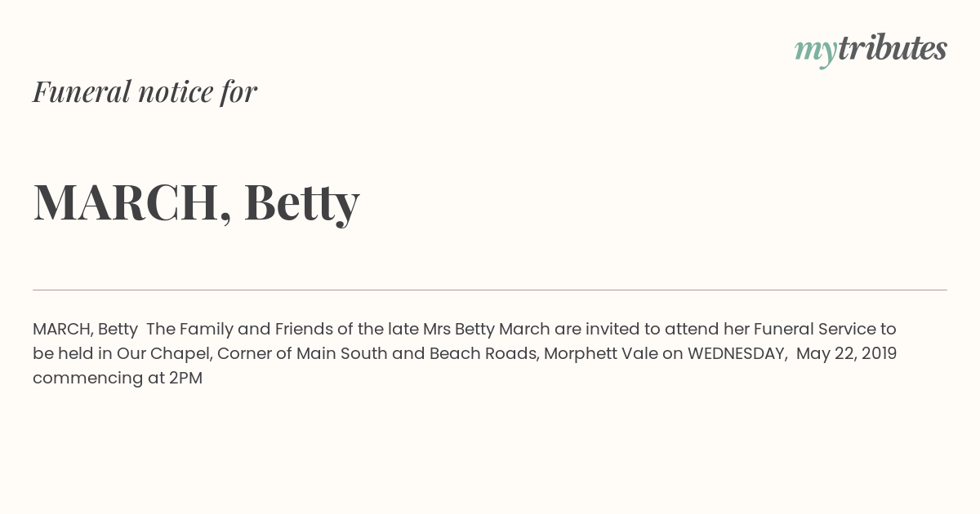980x514 pixels.
Task: Click "MARCH, Betty" at the start of the paragraph
Action: [85, 329]
